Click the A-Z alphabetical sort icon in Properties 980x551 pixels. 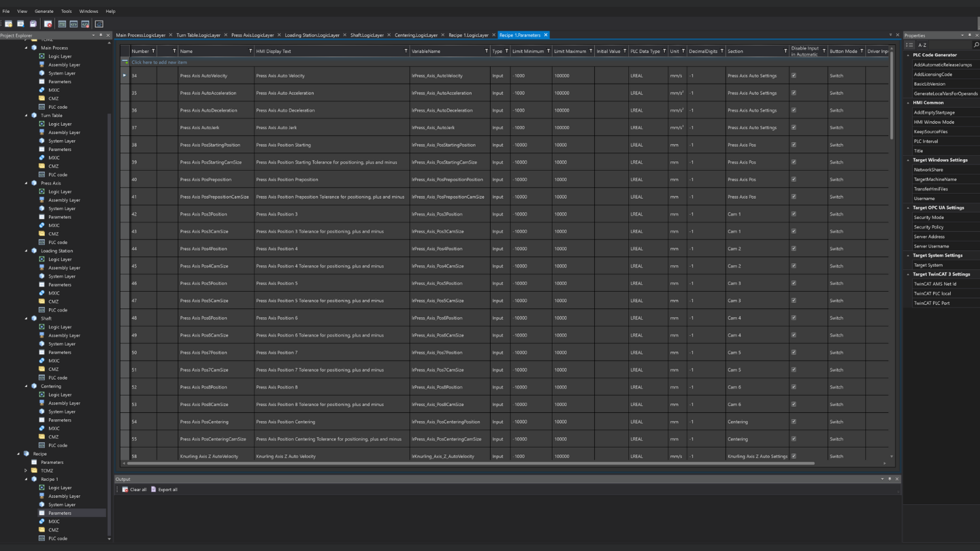(922, 45)
